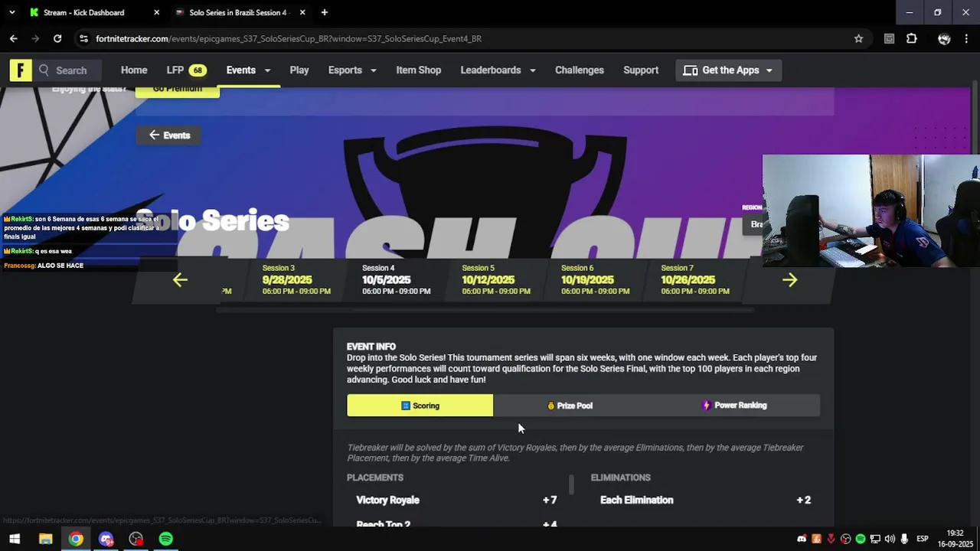Click the Spotify icon in system tray
980x551 pixels.
pyautogui.click(x=860, y=539)
